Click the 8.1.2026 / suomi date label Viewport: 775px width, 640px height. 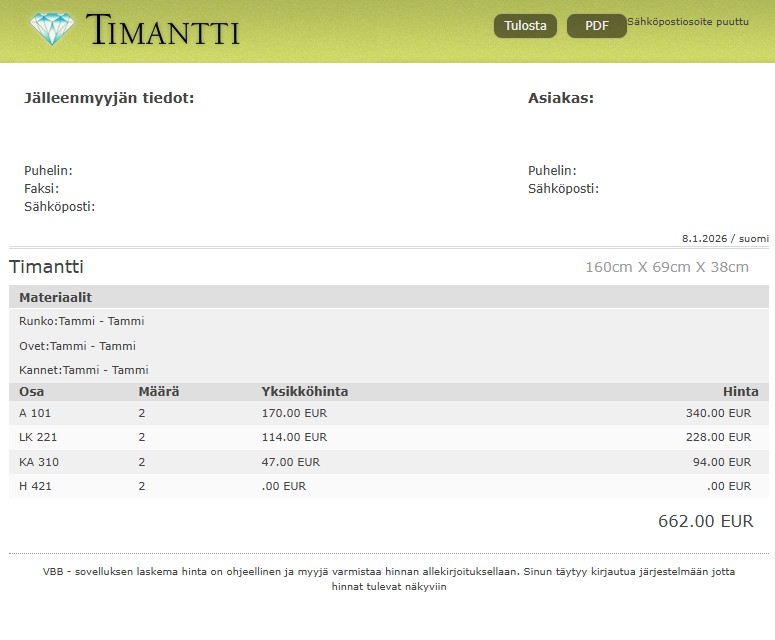725,238
